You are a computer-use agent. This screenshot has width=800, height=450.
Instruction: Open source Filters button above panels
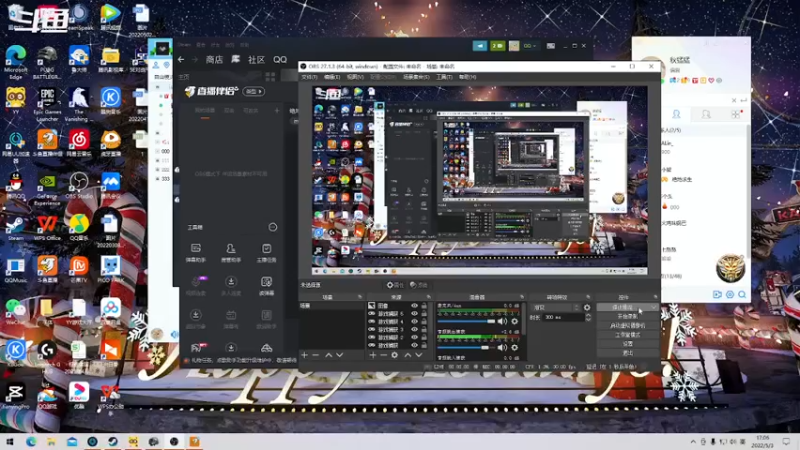click(418, 285)
